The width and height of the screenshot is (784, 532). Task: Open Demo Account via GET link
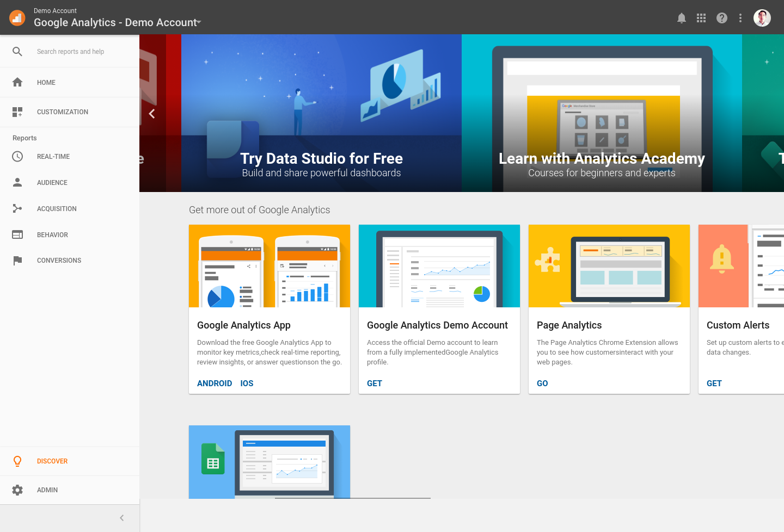pos(374,383)
